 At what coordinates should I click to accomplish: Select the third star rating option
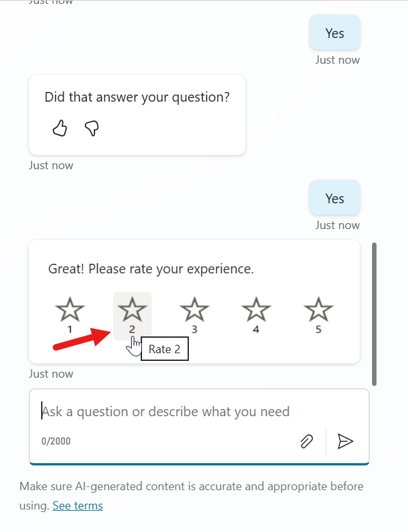coord(193,311)
